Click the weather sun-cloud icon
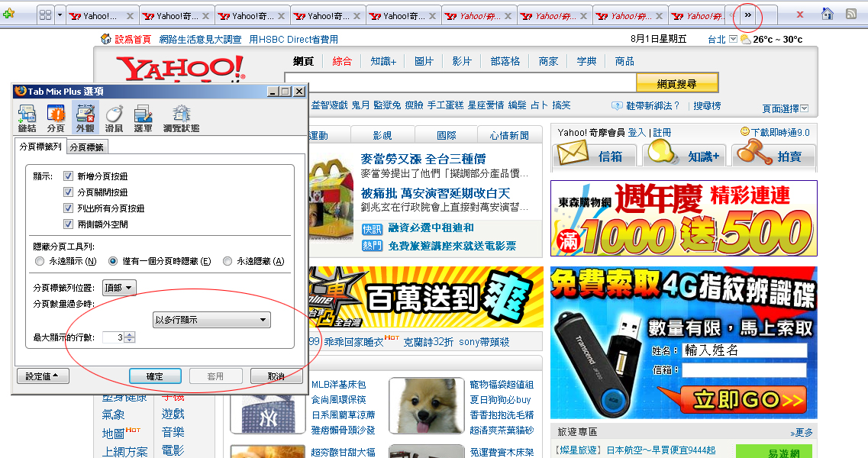The width and height of the screenshot is (868, 458). [746, 40]
